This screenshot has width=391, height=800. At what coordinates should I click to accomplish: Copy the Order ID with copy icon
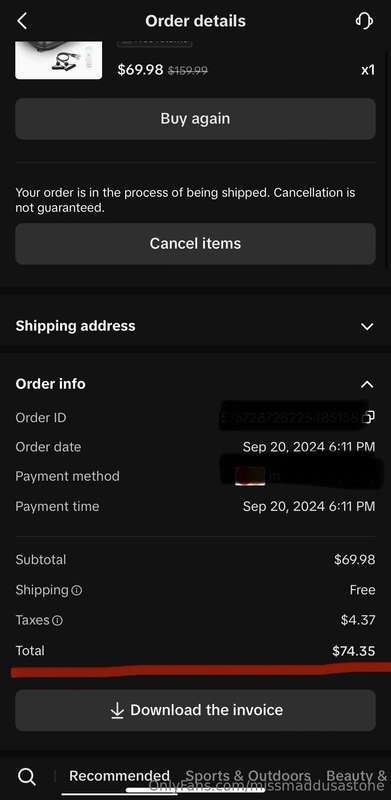pos(369,417)
